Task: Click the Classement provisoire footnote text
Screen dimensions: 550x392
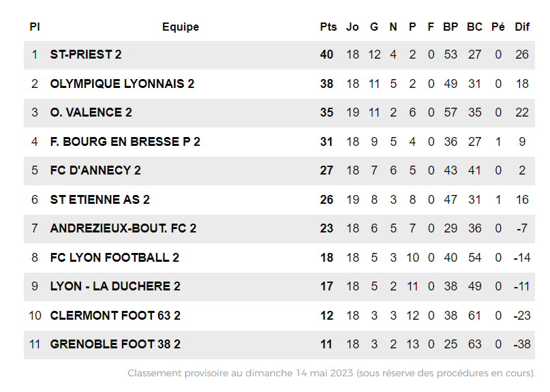Action: click(x=331, y=373)
